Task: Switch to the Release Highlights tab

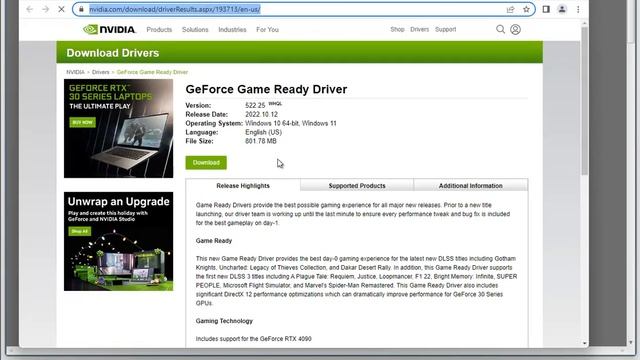Action: pyautogui.click(x=243, y=186)
